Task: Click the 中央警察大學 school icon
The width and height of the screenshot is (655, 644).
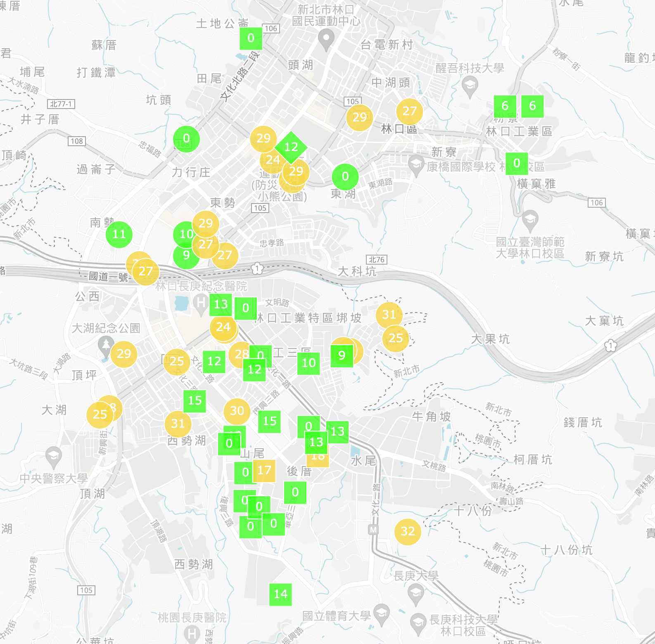Action: coord(54,457)
